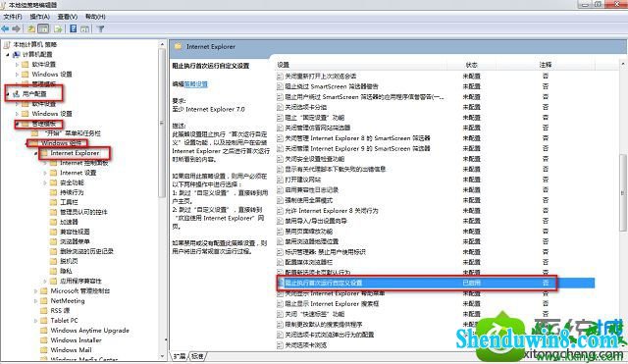The height and width of the screenshot is (364, 628).
Task: Select policy 阻止显示 Internet Explorer 搜索框
Action: tap(332, 303)
